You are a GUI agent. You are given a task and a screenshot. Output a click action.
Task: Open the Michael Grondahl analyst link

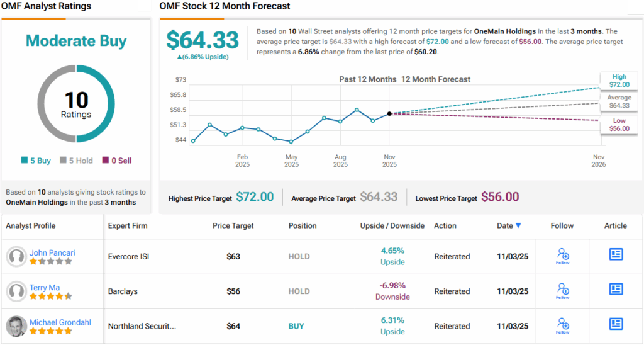[x=60, y=322]
